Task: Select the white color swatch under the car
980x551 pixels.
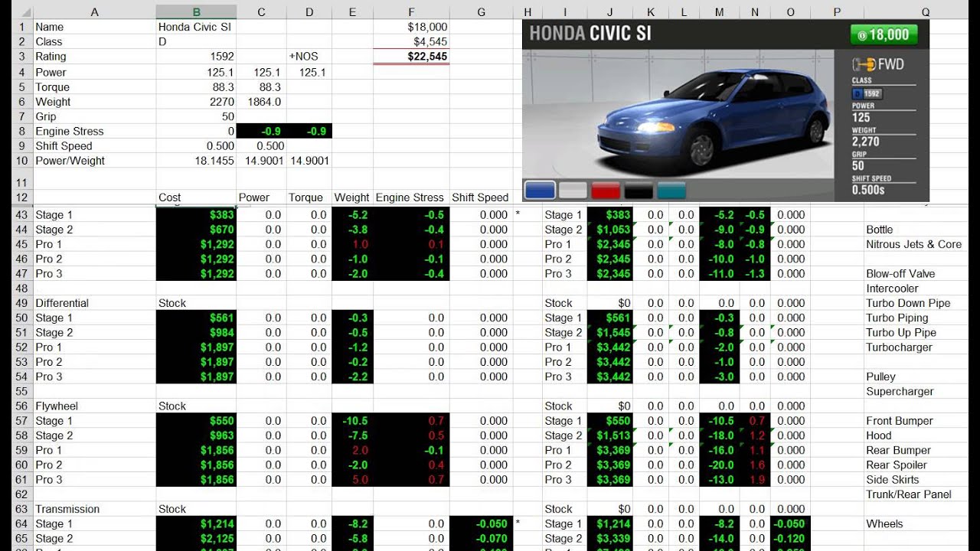Action: point(573,190)
